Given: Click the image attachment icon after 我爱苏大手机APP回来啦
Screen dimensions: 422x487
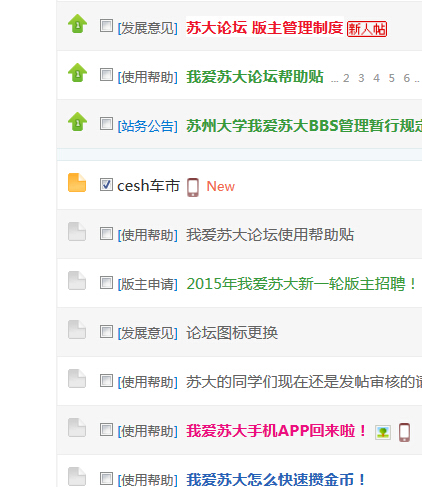Looking at the screenshot, I should click(x=383, y=433).
